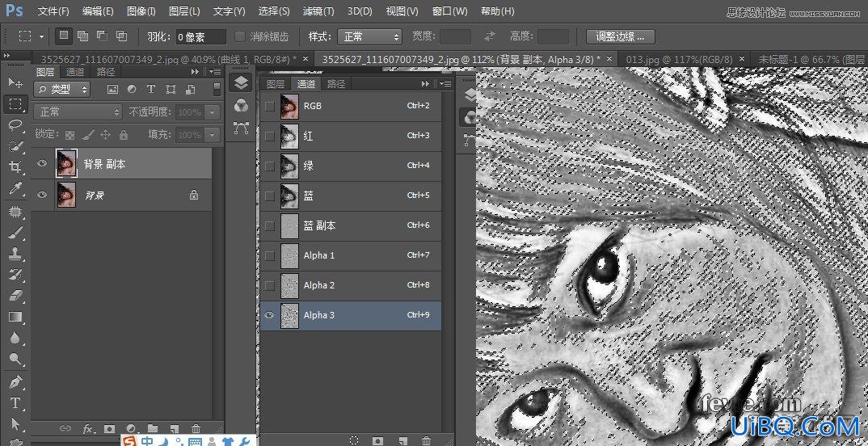Select the Spot Healing Brush tool
The width and height of the screenshot is (868, 446).
click(x=15, y=212)
